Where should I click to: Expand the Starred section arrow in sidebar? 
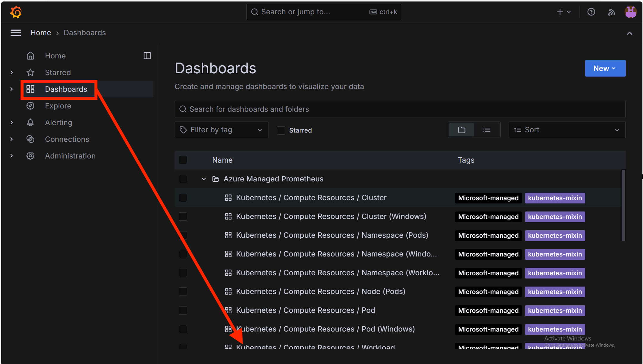click(x=12, y=72)
